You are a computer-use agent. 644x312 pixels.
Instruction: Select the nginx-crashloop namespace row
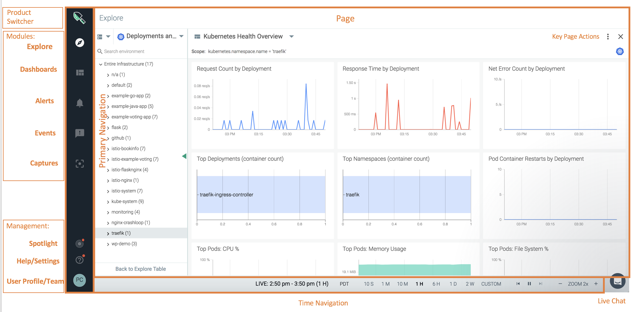(141, 223)
